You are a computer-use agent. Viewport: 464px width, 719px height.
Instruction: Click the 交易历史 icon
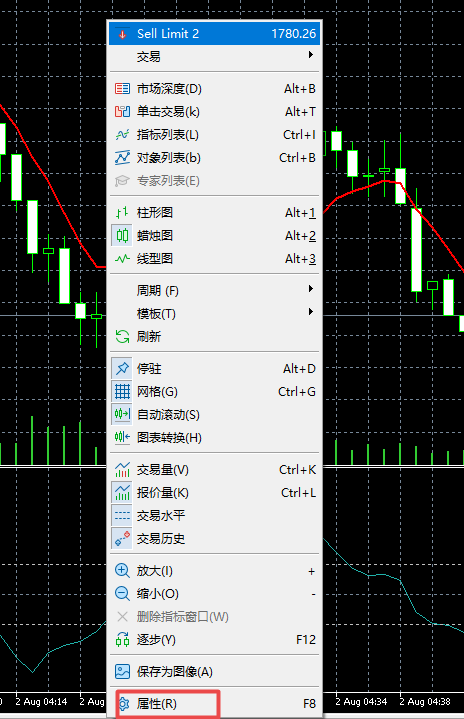[122, 538]
